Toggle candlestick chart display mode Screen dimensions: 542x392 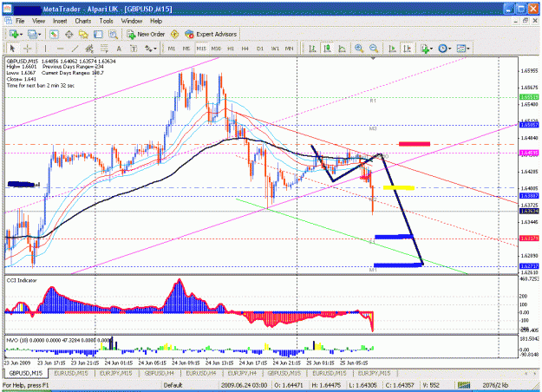[327, 49]
